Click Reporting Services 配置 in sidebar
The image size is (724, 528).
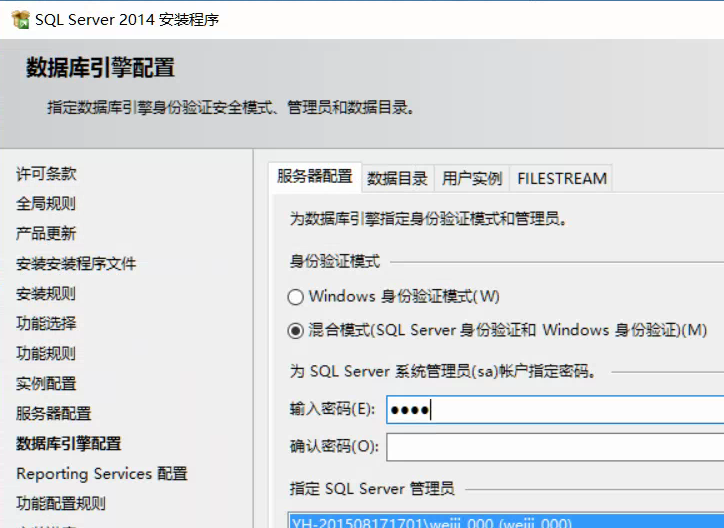(102, 474)
